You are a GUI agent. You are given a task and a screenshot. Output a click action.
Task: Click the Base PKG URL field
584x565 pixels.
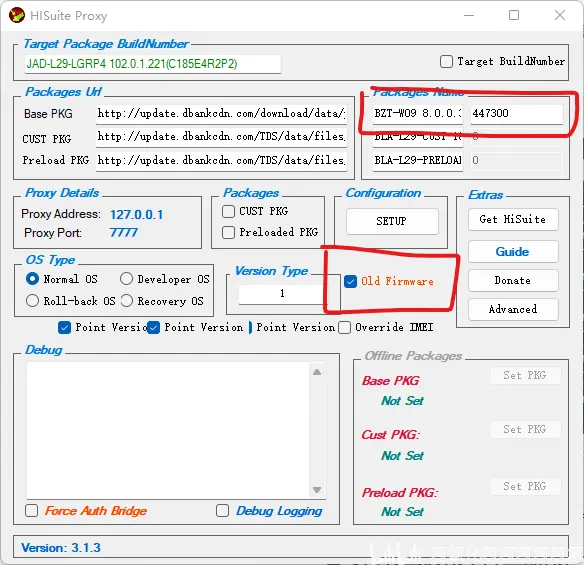(221, 113)
